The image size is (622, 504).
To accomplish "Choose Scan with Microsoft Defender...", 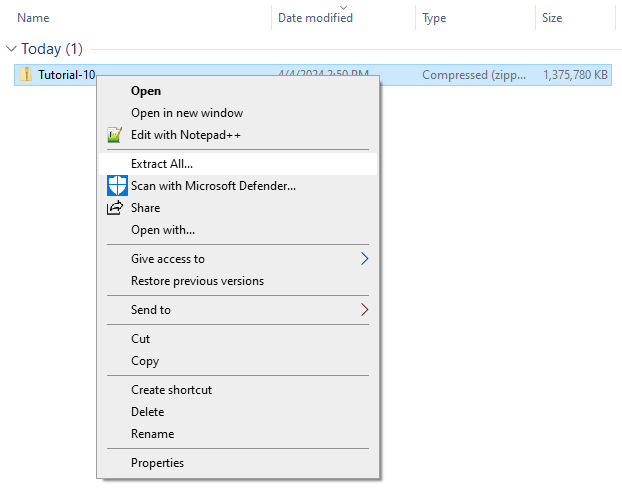I will [x=238, y=186].
